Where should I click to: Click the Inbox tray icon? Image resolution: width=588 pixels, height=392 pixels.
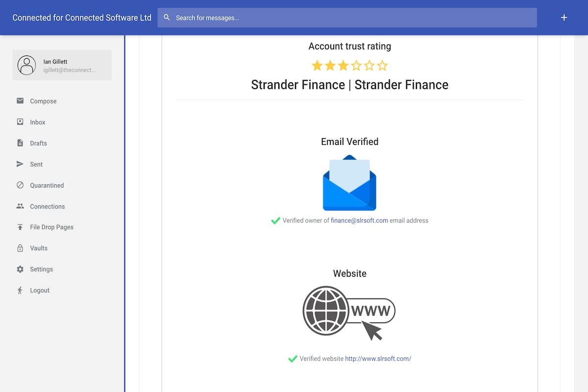pos(20,122)
